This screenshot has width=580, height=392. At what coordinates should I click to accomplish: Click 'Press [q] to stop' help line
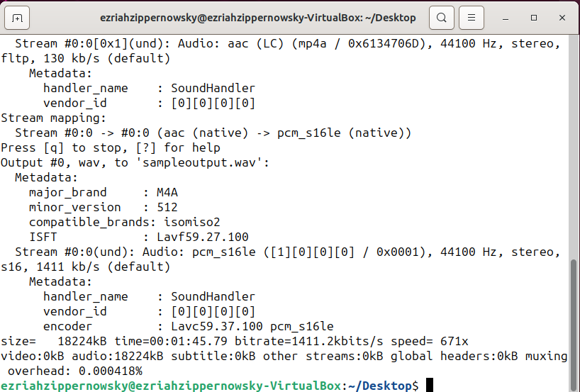pos(111,148)
